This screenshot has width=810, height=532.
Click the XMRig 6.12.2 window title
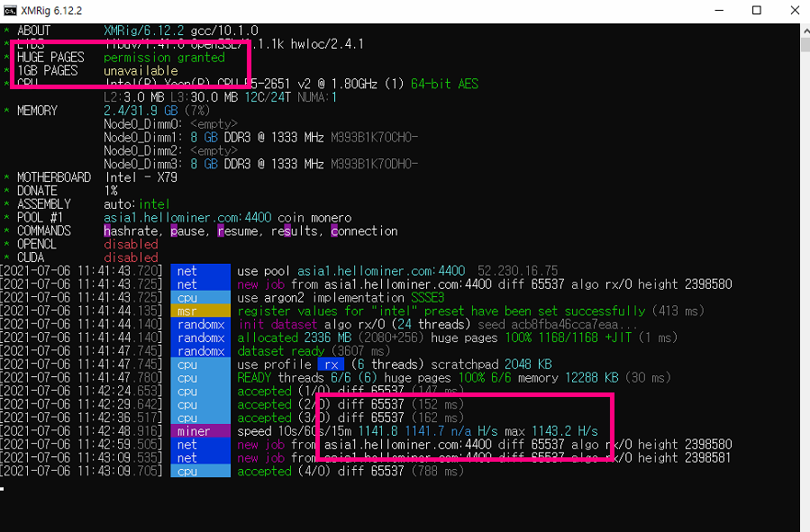(51, 10)
